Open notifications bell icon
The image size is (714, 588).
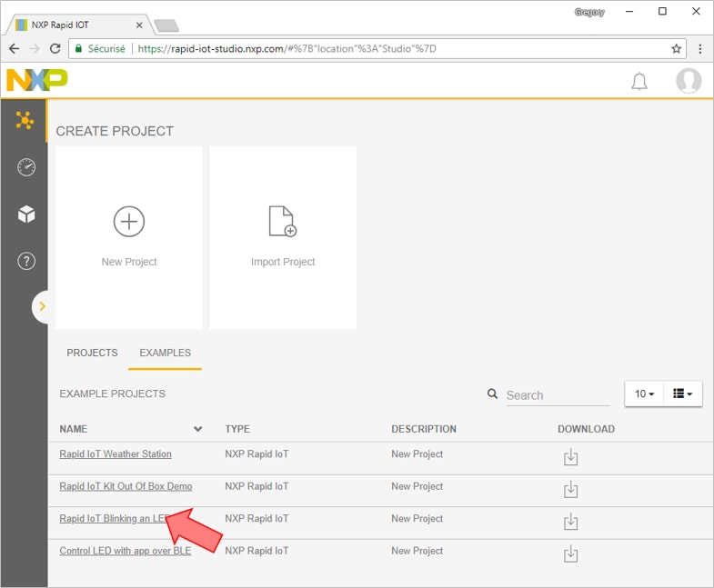tap(639, 82)
